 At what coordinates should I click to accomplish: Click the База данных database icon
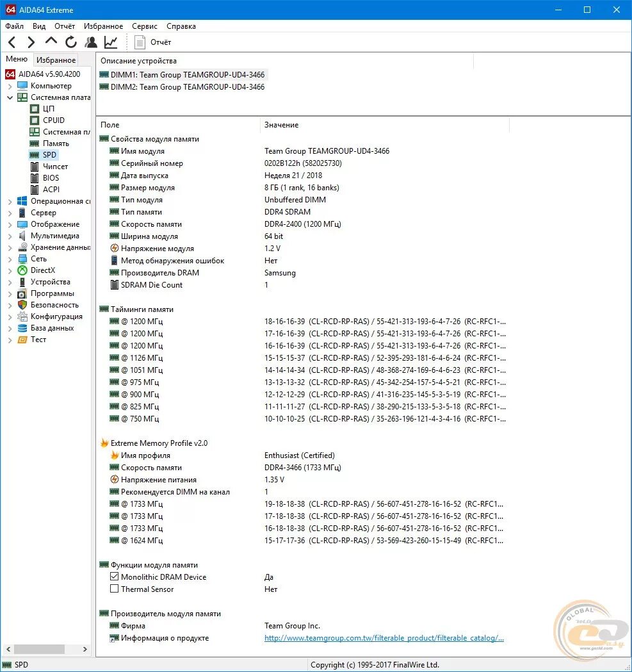click(22, 328)
